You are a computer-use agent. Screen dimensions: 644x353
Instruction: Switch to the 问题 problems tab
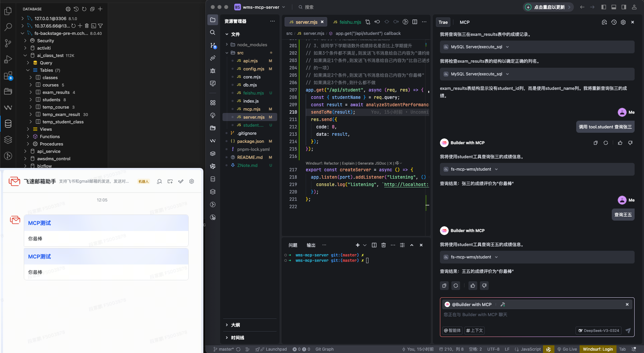pyautogui.click(x=293, y=245)
